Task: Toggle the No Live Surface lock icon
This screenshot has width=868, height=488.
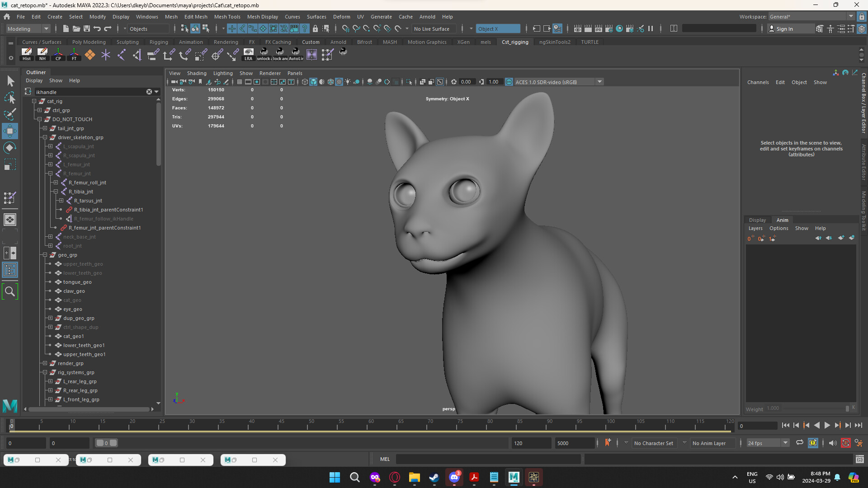Action: (316, 28)
